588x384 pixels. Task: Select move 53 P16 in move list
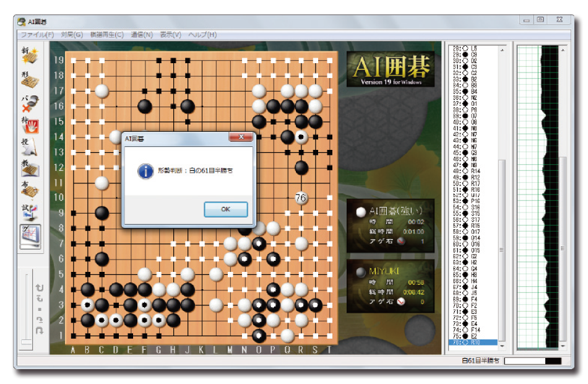[473, 201]
